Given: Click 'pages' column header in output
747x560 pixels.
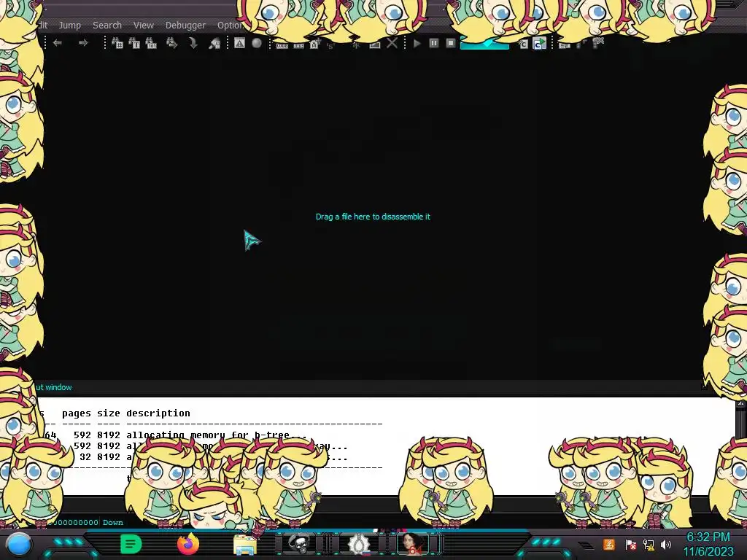Looking at the screenshot, I should click(76, 413).
